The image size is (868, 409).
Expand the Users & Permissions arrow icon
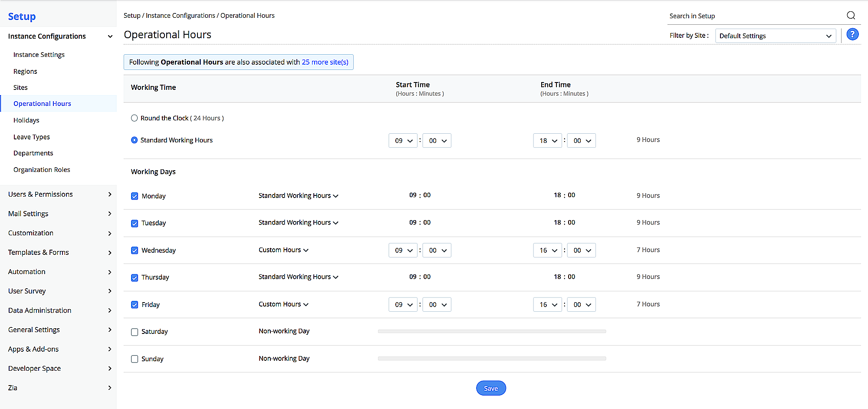pyautogui.click(x=110, y=195)
